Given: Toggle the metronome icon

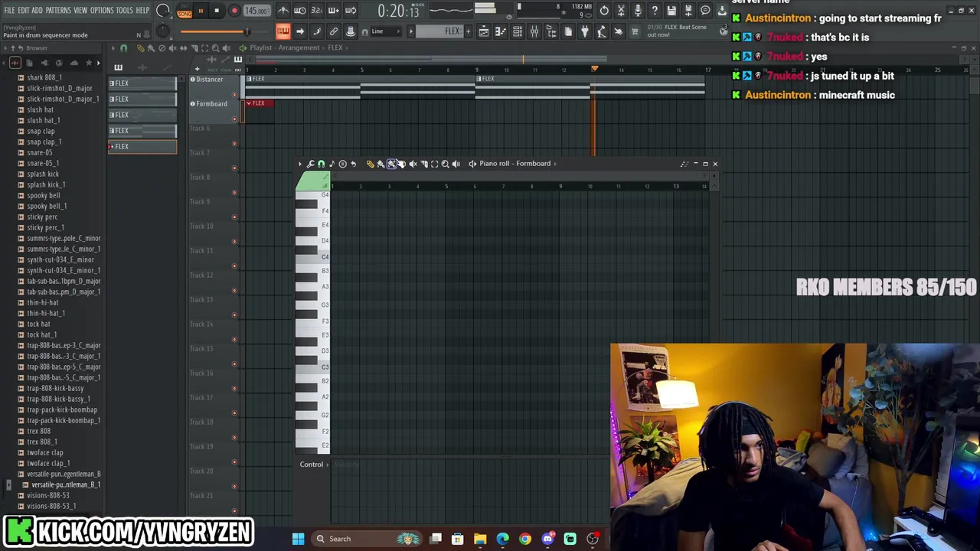Looking at the screenshot, I should click(283, 11).
